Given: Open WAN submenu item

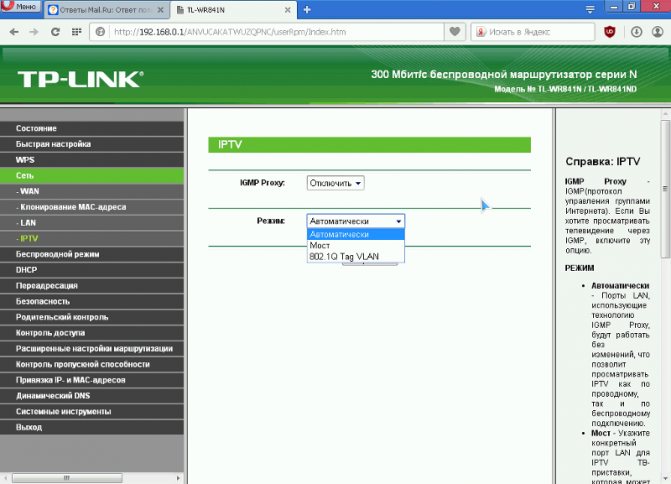Looking at the screenshot, I should click(92, 191).
